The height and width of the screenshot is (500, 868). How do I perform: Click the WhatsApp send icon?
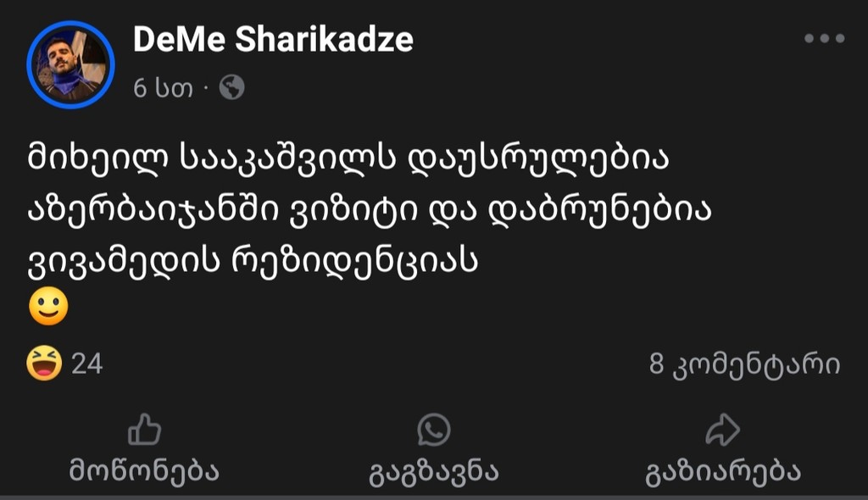433,431
